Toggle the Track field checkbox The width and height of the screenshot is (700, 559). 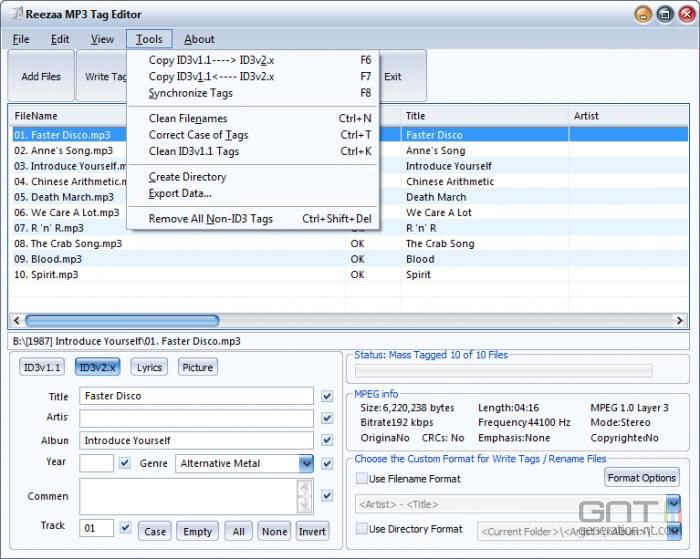(x=125, y=528)
